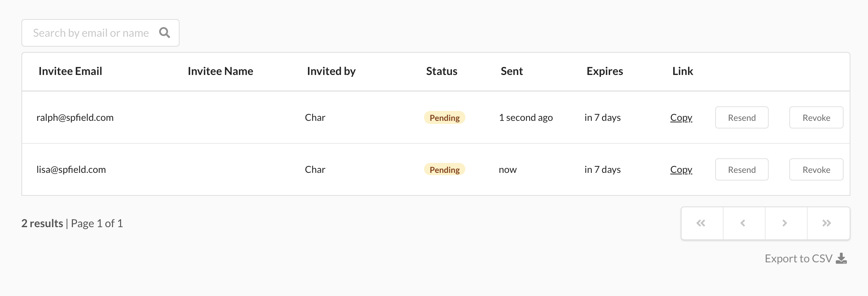The height and width of the screenshot is (296, 868).
Task: Revoke the invitation for lisa@spfield.com
Action: [816, 169]
